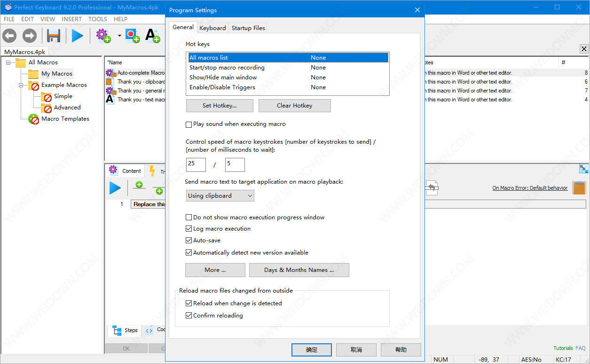Screen dimensions: 590x364
Task: Open the Startup Files settings tab
Action: (248, 28)
